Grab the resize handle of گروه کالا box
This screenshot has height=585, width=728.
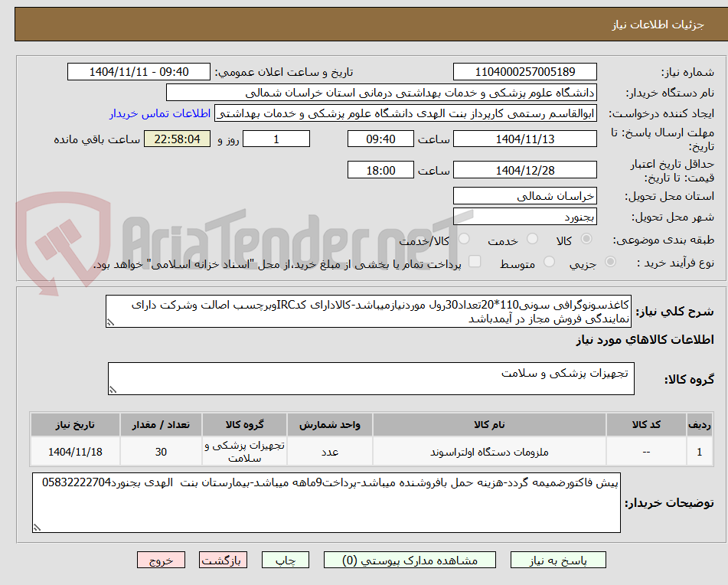(113, 390)
